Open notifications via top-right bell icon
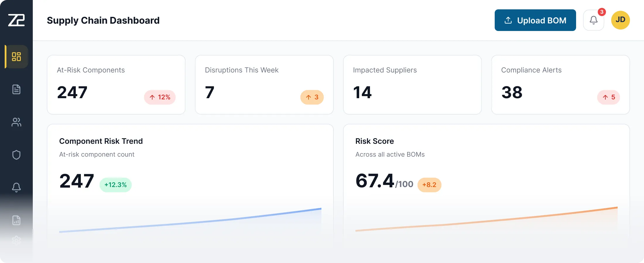644x263 pixels. 594,20
